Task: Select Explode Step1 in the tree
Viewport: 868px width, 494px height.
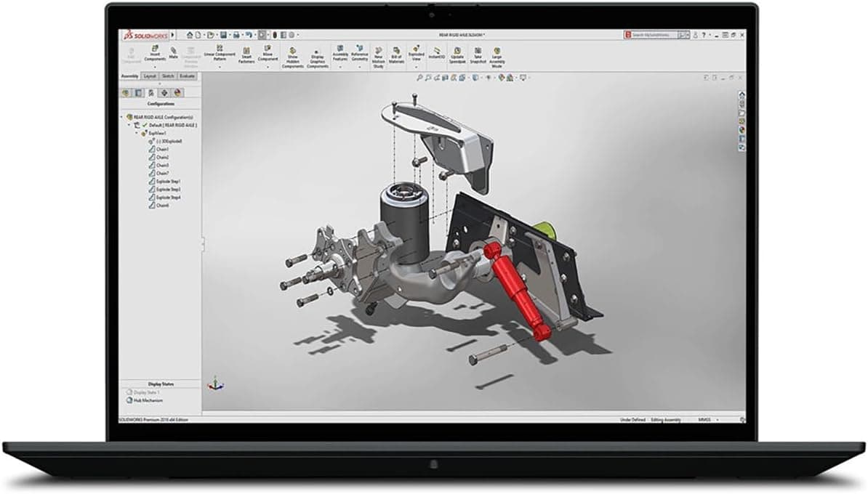Action: pyautogui.click(x=169, y=182)
